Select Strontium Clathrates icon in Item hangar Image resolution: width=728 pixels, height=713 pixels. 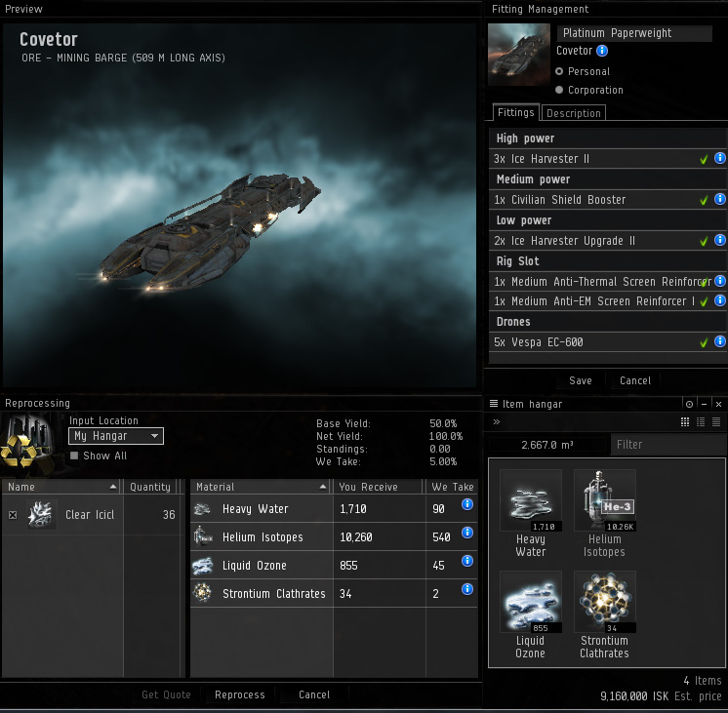(605, 602)
